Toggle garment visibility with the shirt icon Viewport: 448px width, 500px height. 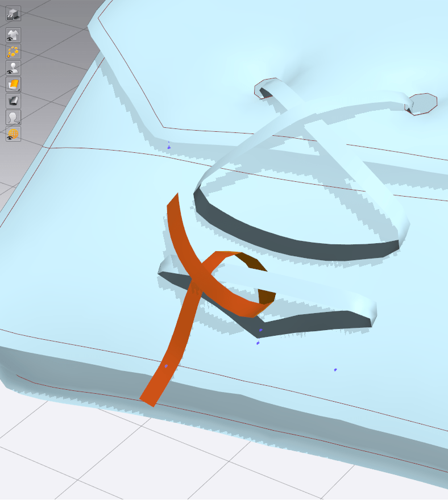(x=13, y=35)
